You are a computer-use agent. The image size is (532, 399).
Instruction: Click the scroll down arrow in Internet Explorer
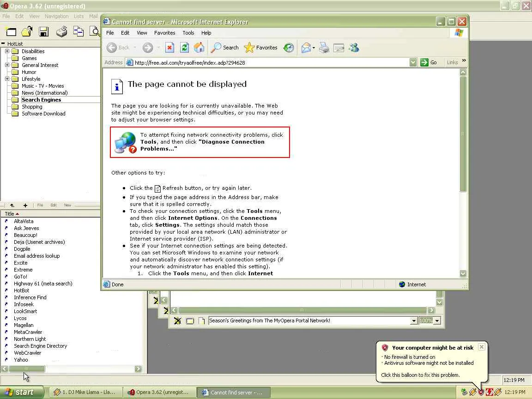[463, 273]
